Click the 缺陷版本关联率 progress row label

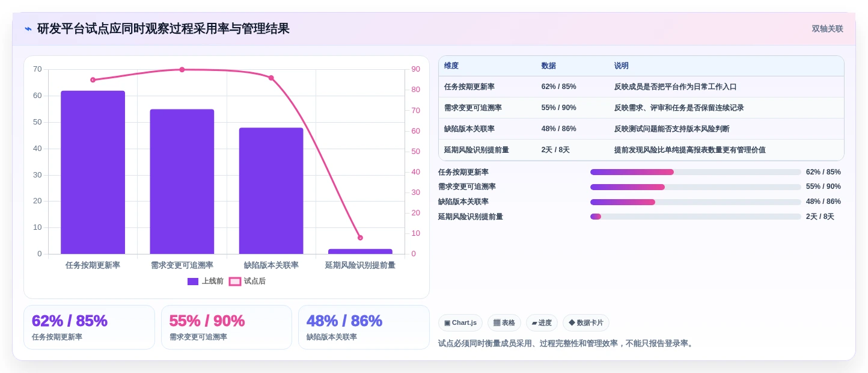point(463,202)
